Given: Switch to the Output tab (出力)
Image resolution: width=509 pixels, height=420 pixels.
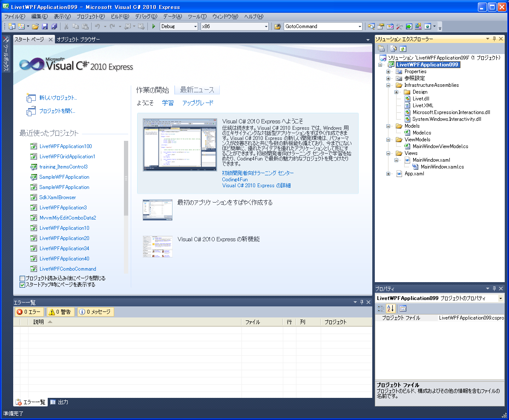Looking at the screenshot, I should click(x=59, y=402).
